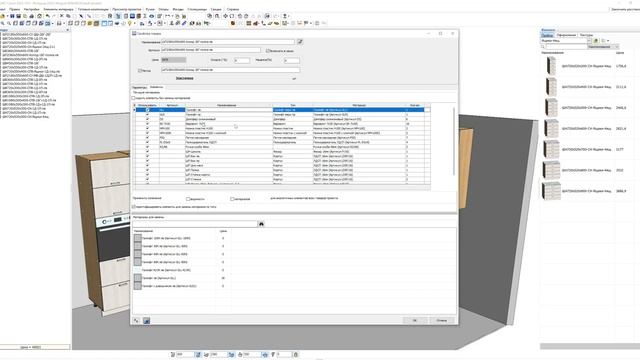Screen dimensions: 640x360
Task: Select the Ножка пластик Н100 с клипсой row
Action: click(x=280, y=133)
